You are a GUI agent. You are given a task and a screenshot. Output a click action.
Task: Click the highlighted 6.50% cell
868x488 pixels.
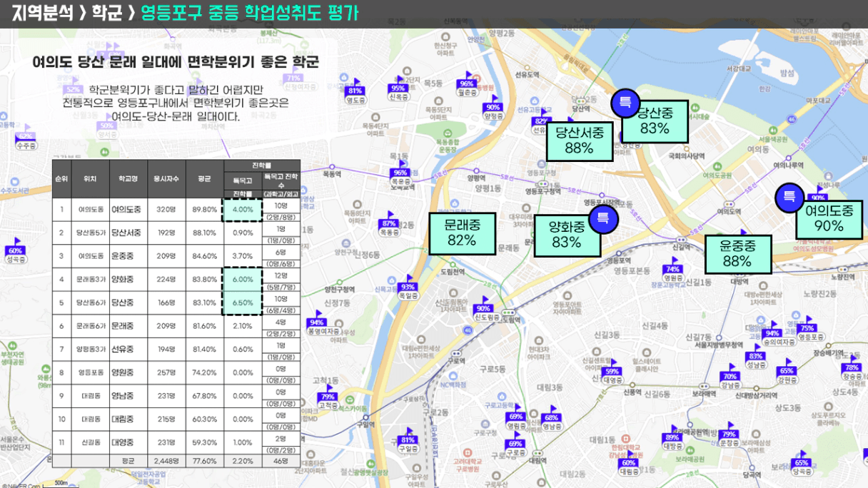tap(243, 303)
